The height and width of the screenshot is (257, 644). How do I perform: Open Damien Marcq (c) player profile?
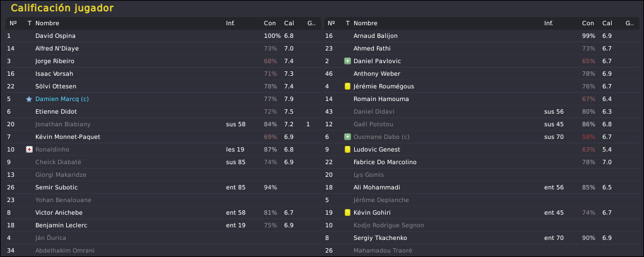tap(62, 99)
